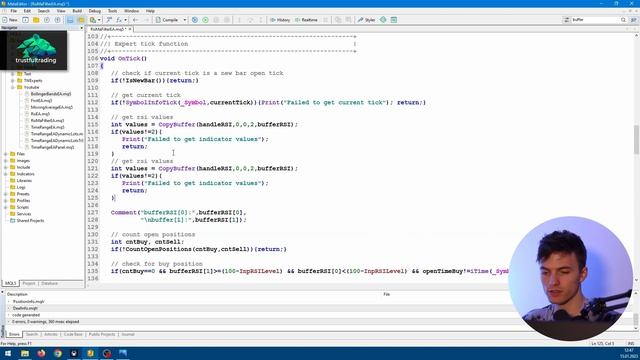Click the icon left of fx
The width and height of the screenshot is (640, 360).
tap(109, 20)
